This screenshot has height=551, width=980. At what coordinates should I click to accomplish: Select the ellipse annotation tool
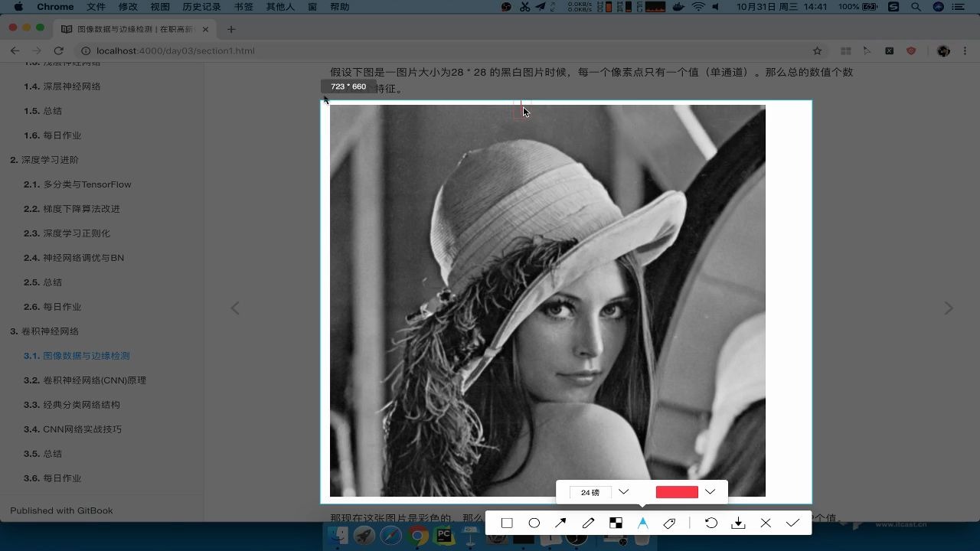(534, 523)
